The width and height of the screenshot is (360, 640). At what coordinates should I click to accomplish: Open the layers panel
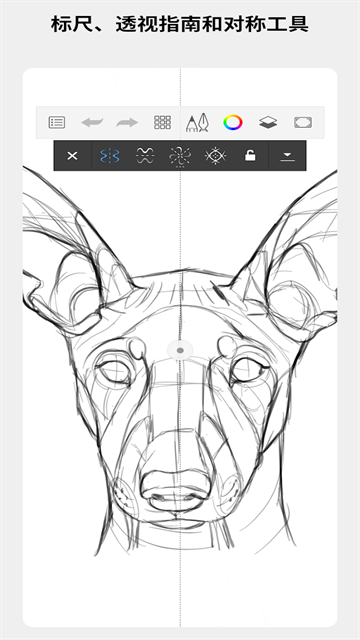(x=268, y=122)
